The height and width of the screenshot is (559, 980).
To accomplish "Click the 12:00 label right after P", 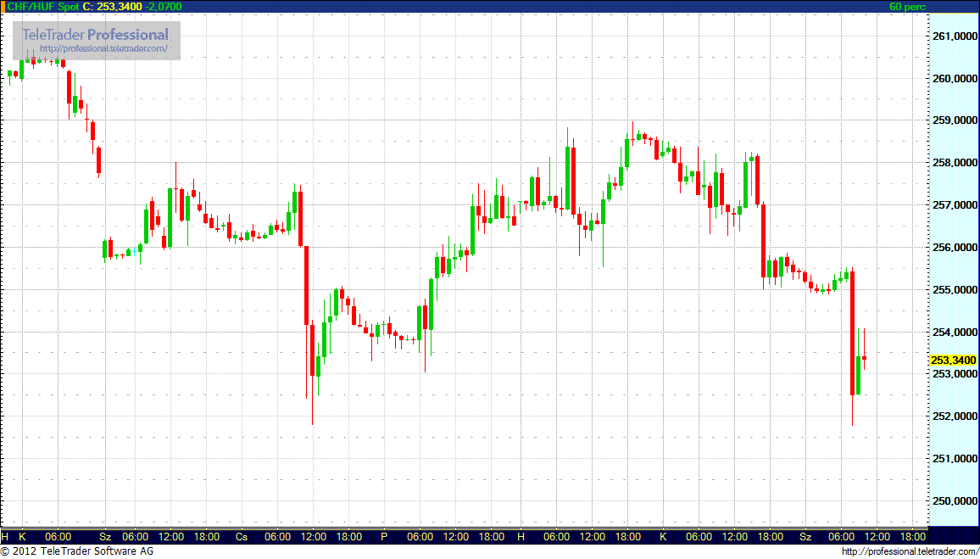I will (x=455, y=536).
